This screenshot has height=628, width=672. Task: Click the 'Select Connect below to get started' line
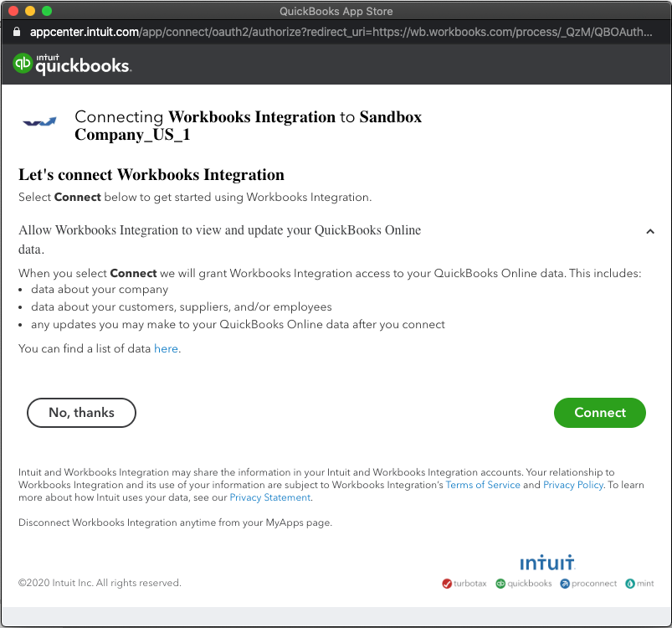point(195,197)
